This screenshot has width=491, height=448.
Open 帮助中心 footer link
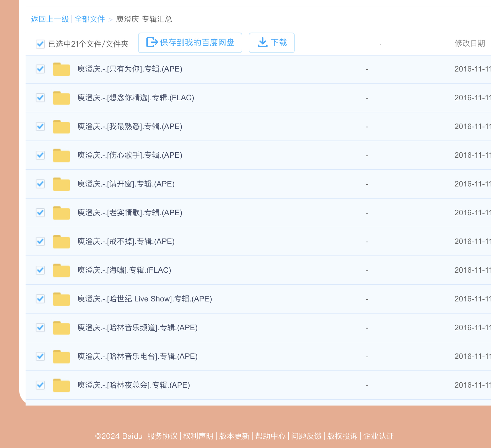pyautogui.click(x=270, y=436)
